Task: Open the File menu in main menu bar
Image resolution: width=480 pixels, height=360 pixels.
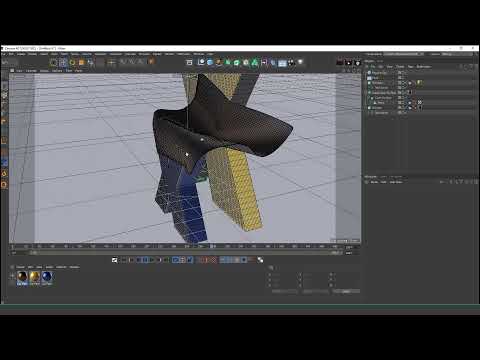Action: point(4,54)
